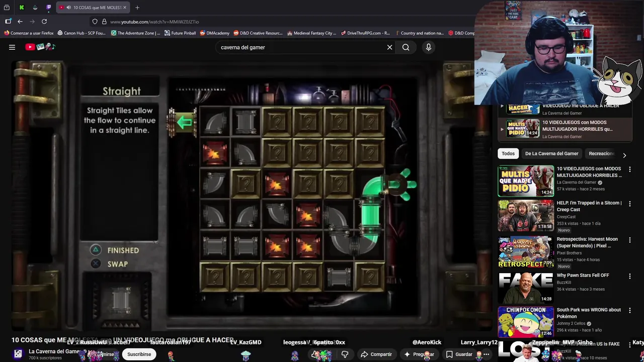Open La Caverna del Gamer channel name
This screenshot has width=644, height=362.
(x=54, y=351)
